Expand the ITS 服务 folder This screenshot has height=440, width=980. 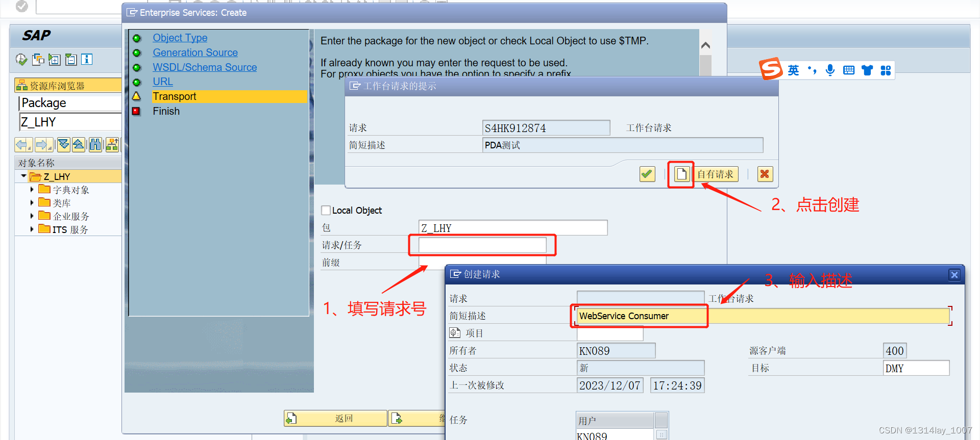(32, 229)
